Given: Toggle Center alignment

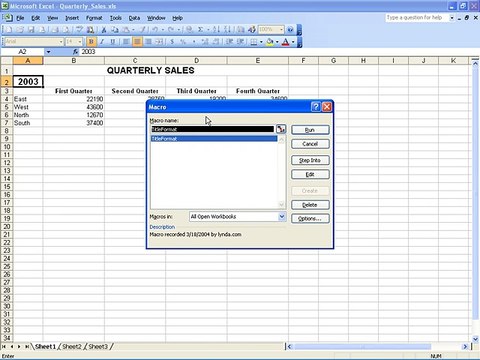Looking at the screenshot, I should 137,42.
